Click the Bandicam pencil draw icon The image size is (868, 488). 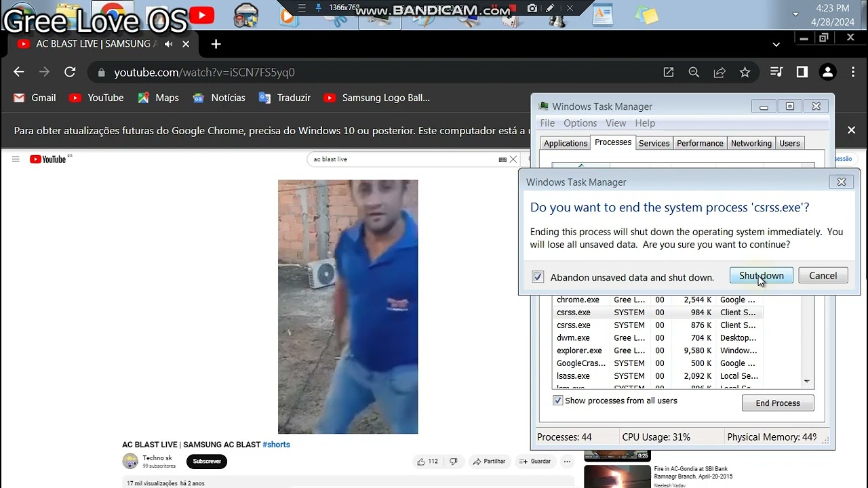[550, 8]
